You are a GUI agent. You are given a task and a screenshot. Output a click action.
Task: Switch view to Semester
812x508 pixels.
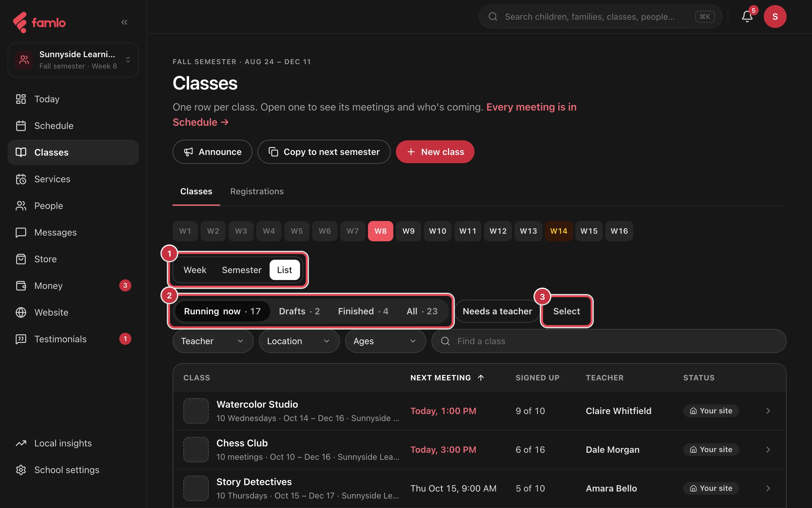242,270
